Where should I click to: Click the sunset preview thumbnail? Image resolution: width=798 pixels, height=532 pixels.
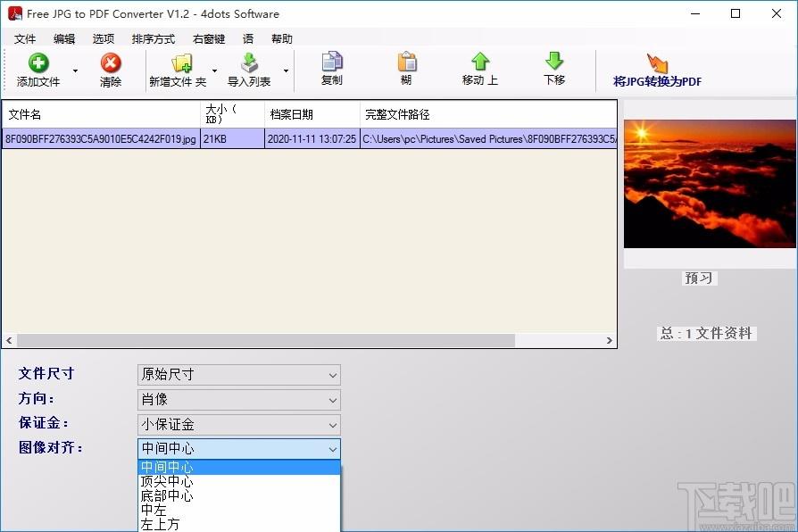710,184
